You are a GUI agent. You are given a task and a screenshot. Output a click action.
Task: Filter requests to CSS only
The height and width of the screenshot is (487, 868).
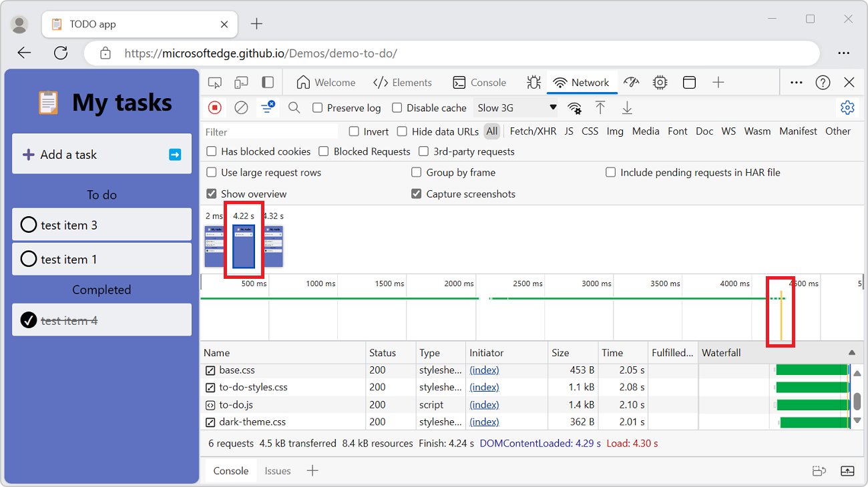click(x=590, y=131)
